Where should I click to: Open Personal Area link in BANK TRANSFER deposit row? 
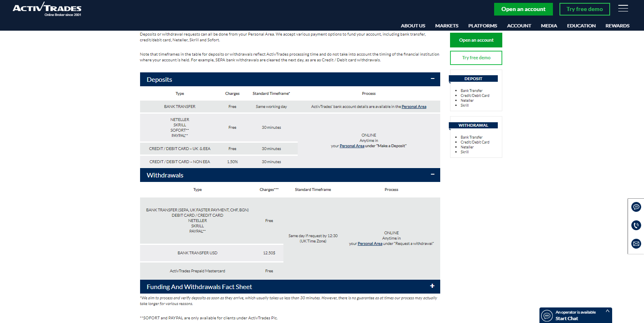(x=414, y=107)
